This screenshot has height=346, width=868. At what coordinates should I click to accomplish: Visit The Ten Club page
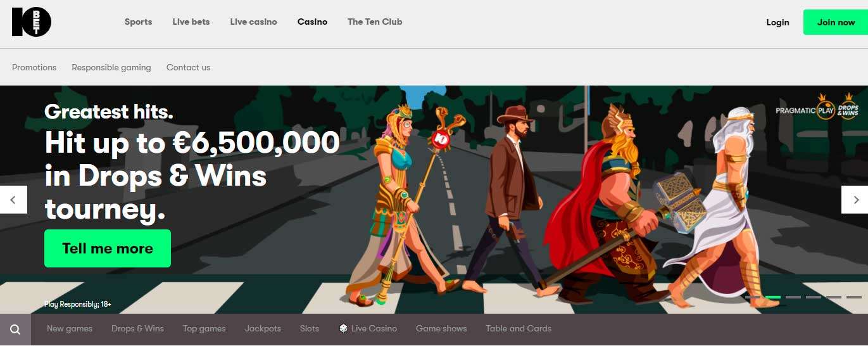tap(375, 22)
